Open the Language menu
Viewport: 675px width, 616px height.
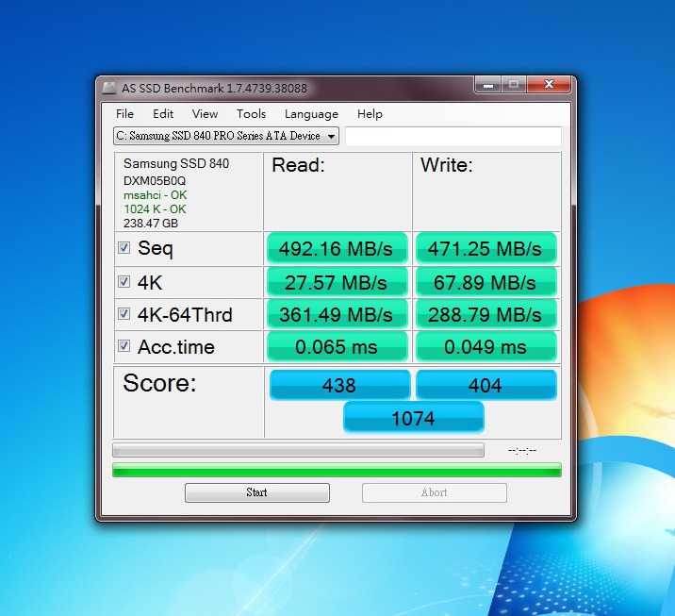click(x=311, y=114)
